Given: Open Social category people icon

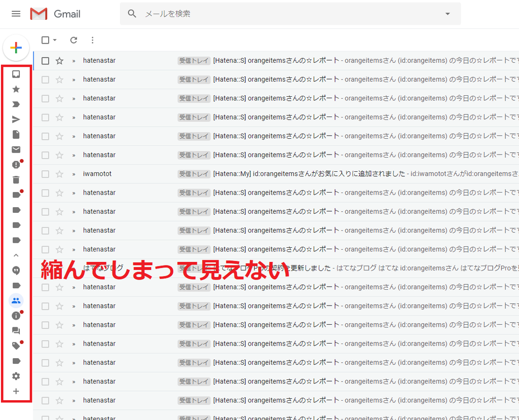Looking at the screenshot, I should pos(16,300).
